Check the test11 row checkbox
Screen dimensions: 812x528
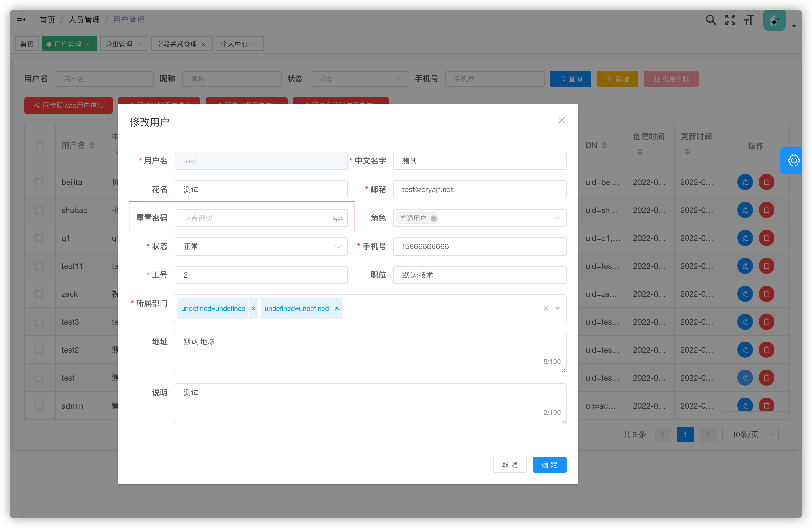pos(39,266)
